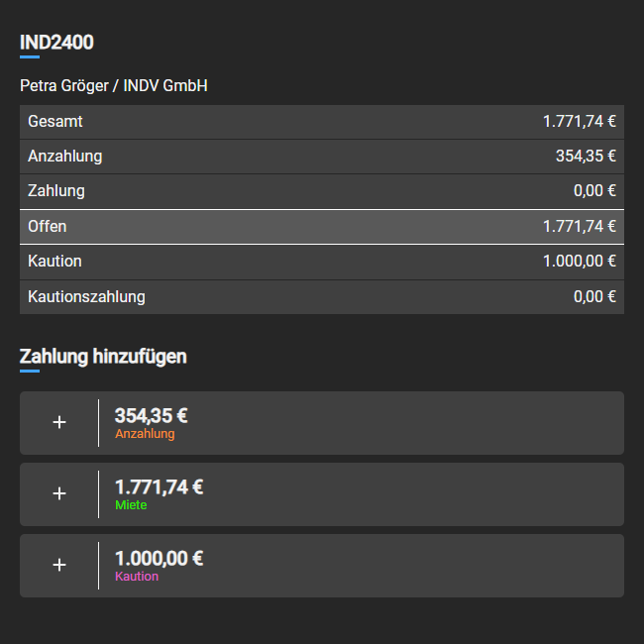This screenshot has height=644, width=644.
Task: Select the Kaution row label in summary table
Action: 54,262
